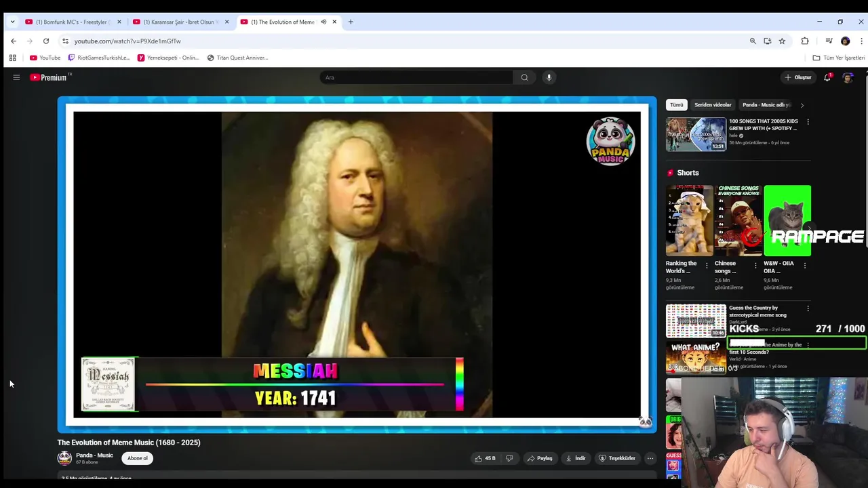
Task: Close the Bomfunk MC's Freestyler tab
Action: (119, 22)
